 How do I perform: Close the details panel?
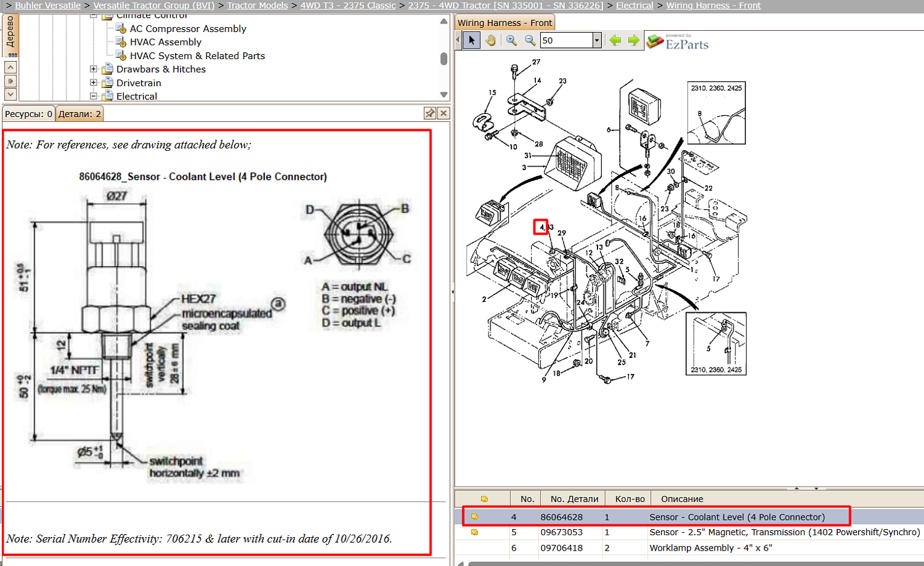point(444,113)
